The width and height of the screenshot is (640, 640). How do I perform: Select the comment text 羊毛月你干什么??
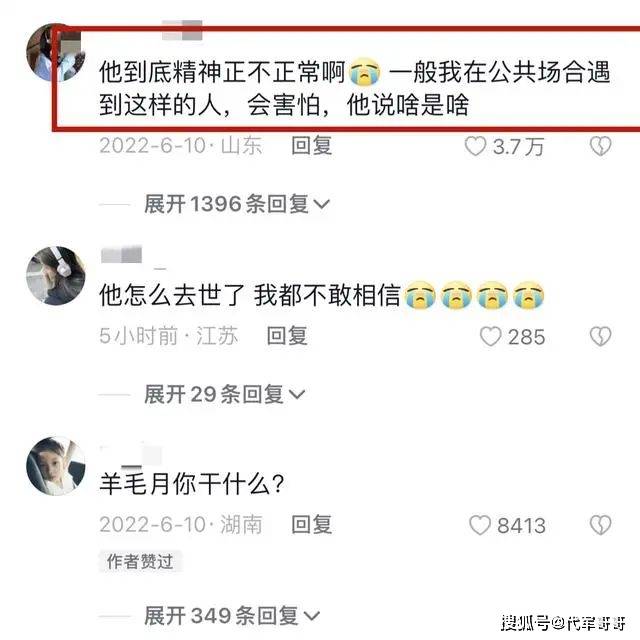click(192, 484)
